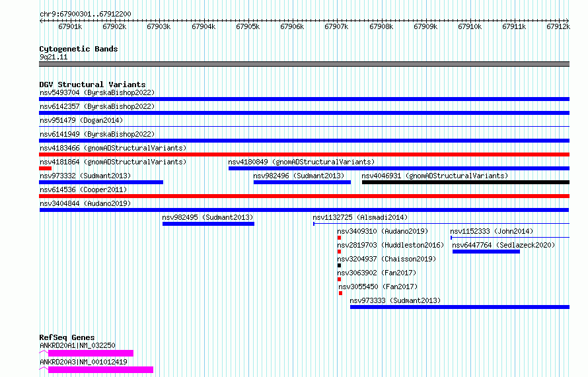Click the nsv6141949 (ByrskaBishop2022) label
Screen dimensions: 588x377
click(x=97, y=134)
